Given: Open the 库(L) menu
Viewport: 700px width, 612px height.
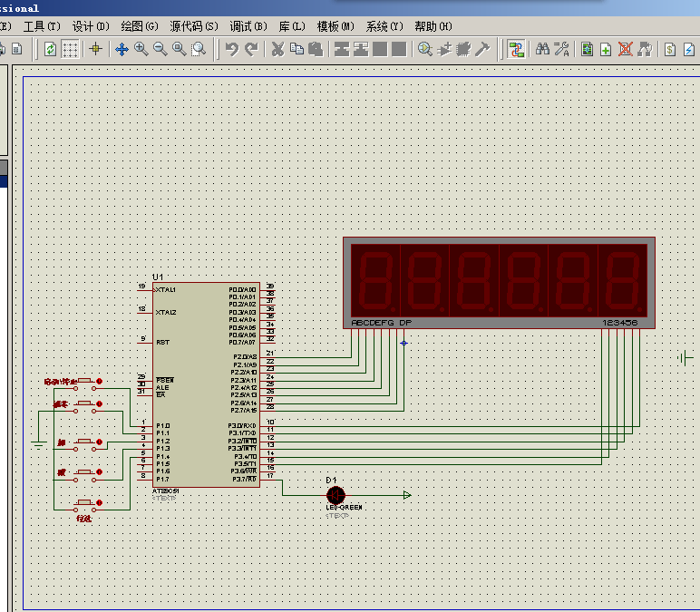Looking at the screenshot, I should tap(292, 27).
